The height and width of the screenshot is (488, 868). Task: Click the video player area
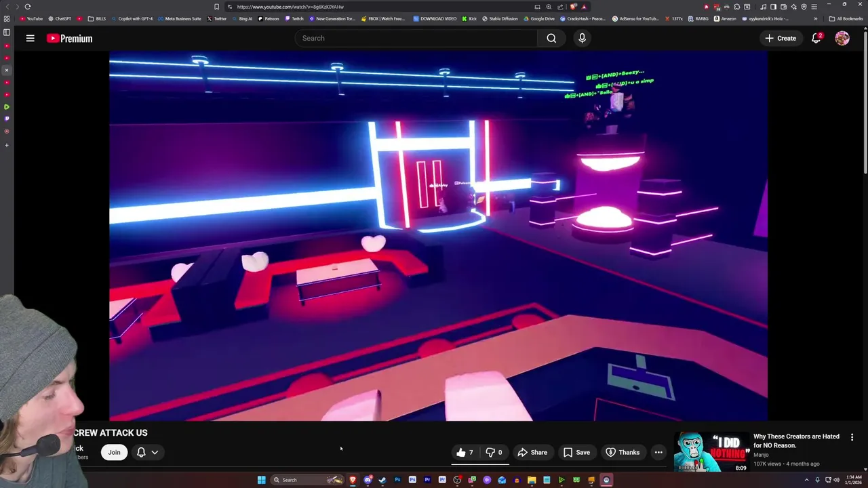click(x=438, y=236)
